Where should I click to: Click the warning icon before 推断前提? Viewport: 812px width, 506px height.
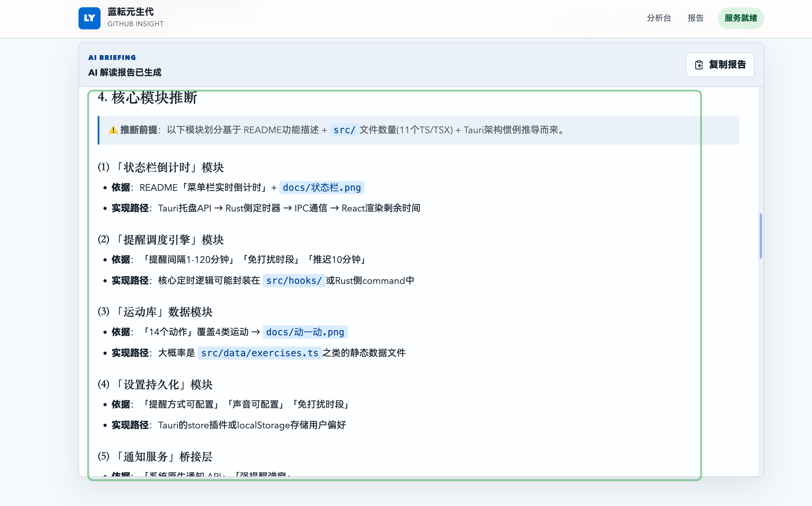(x=113, y=130)
